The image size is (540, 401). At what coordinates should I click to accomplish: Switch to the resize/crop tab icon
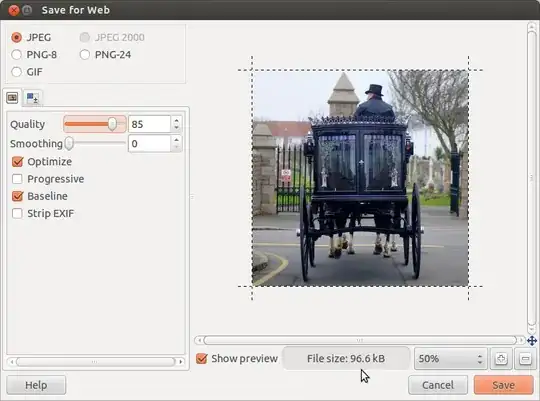tap(33, 98)
